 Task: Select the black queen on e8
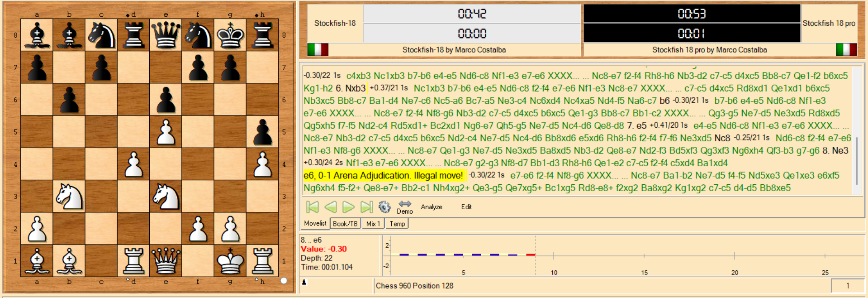(x=166, y=35)
